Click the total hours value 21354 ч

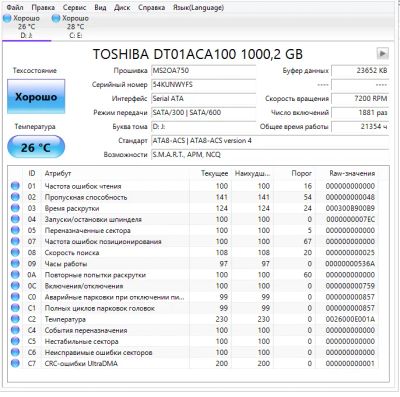pos(360,127)
